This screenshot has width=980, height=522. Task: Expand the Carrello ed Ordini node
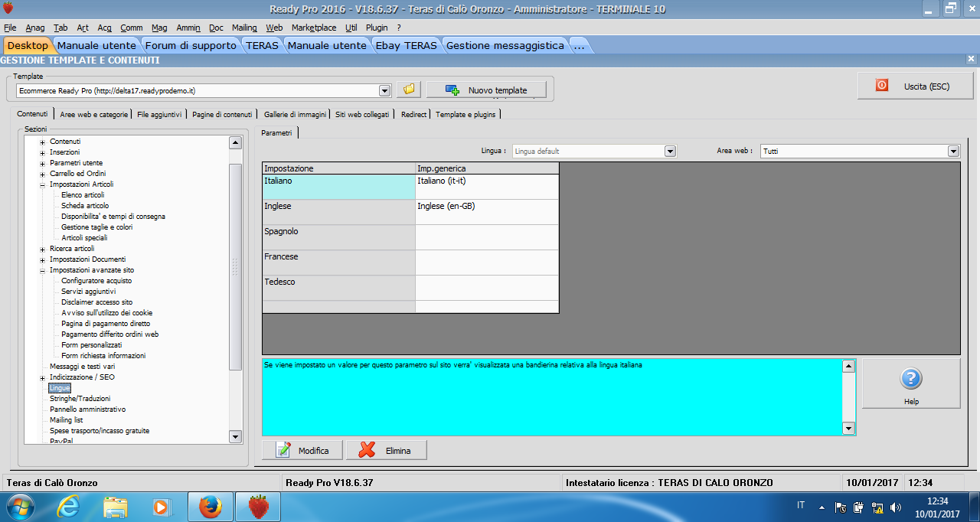(43, 174)
